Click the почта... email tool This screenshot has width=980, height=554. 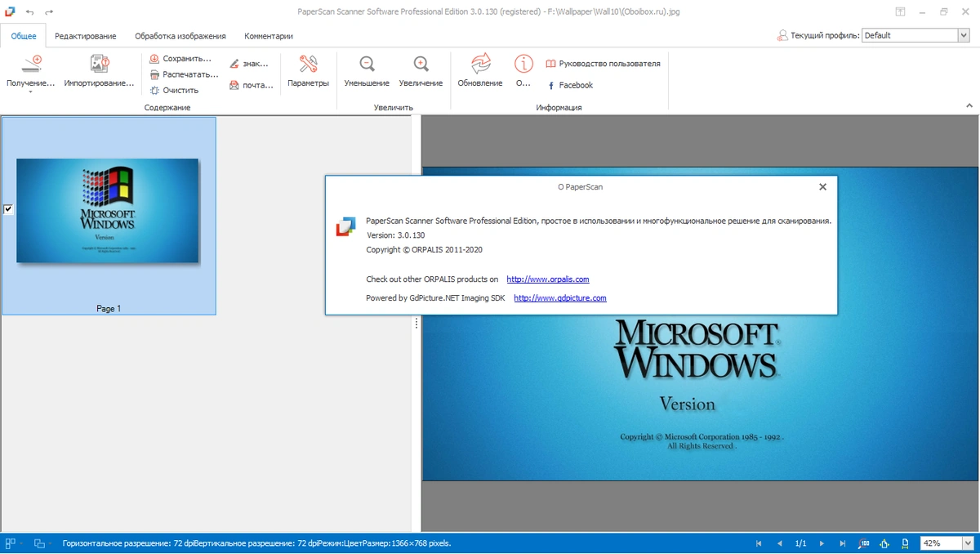click(x=251, y=85)
